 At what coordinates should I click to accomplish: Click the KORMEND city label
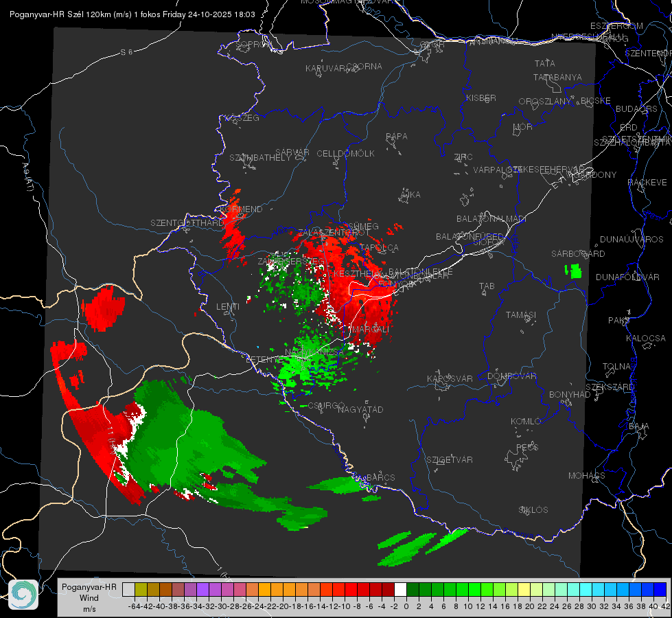(241, 209)
